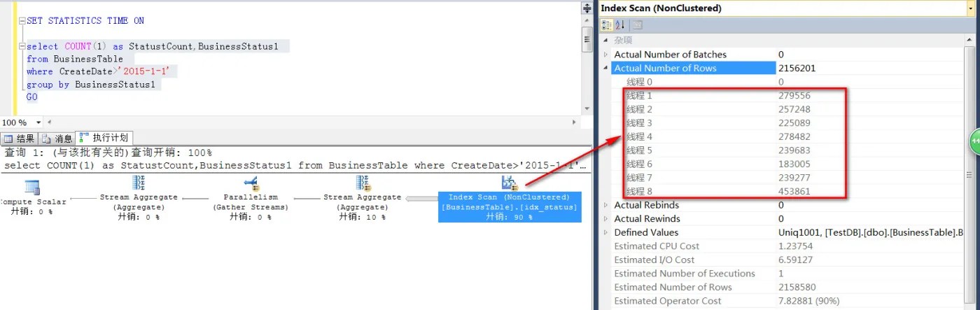Click the from BusinessTable code line
Image resolution: width=980 pixels, height=310 pixels.
[x=75, y=59]
